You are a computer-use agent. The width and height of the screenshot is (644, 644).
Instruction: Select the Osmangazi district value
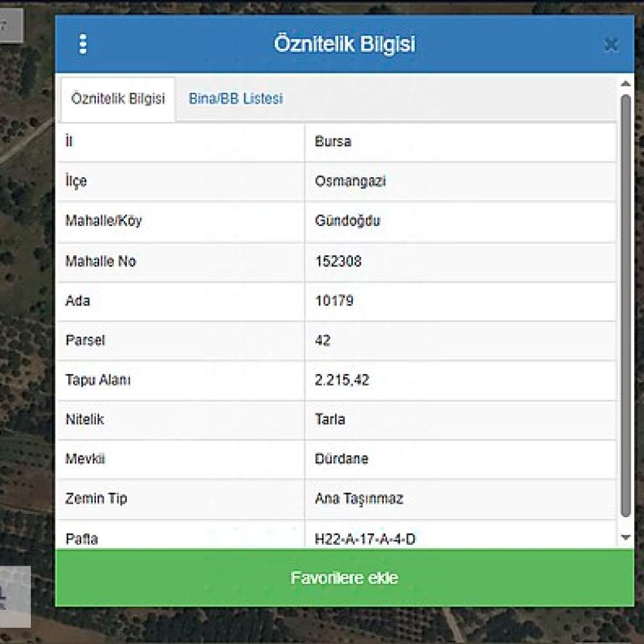(x=350, y=181)
